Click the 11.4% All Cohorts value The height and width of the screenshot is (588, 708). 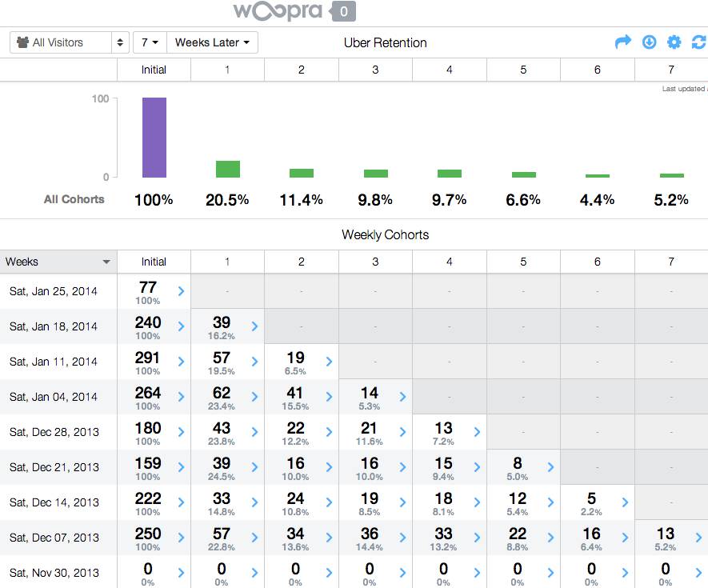pos(301,200)
